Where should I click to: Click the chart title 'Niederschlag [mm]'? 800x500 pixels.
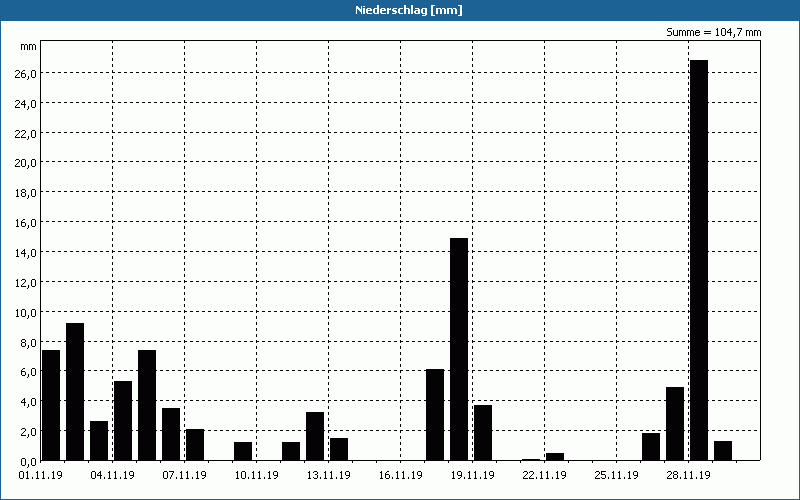409,10
